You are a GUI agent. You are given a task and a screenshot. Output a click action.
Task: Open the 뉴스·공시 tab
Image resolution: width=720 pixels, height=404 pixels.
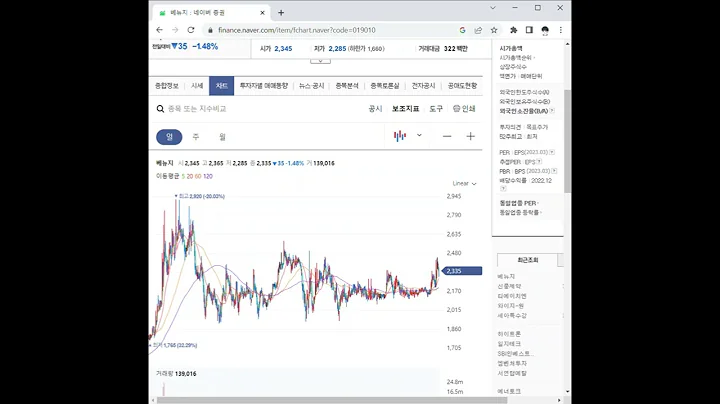(x=311, y=86)
